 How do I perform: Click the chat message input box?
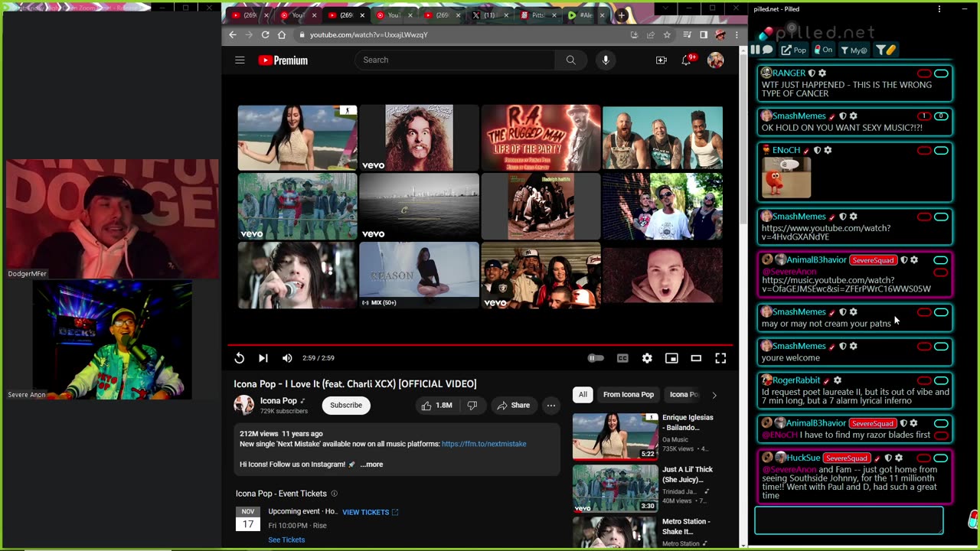849,520
